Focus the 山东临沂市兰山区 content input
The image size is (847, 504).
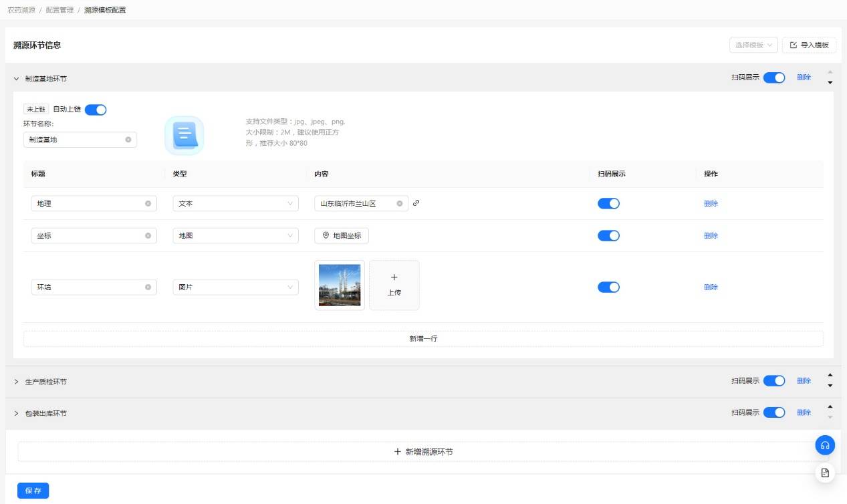point(361,204)
